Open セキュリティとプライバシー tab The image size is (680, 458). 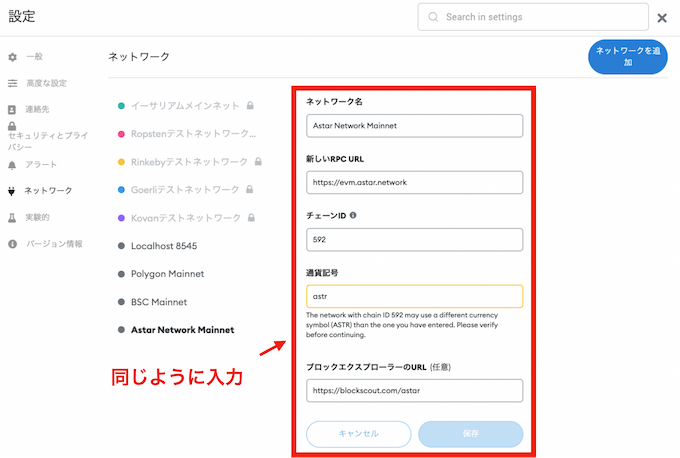coord(48,141)
